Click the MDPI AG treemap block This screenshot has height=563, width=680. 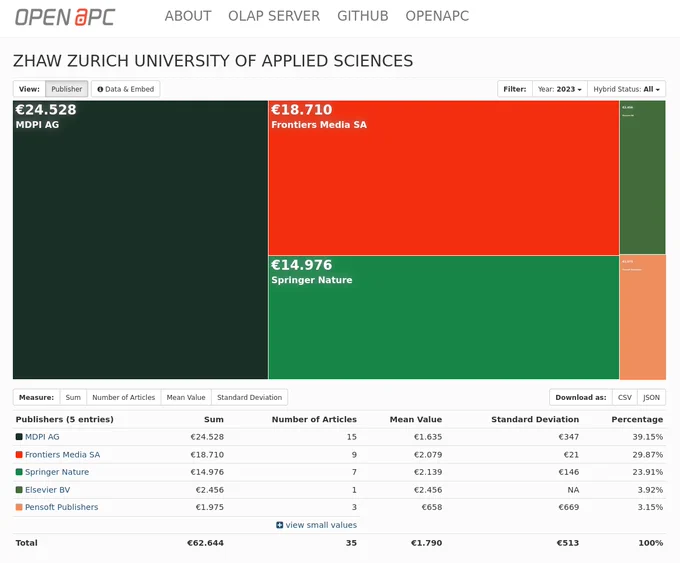tap(141, 240)
